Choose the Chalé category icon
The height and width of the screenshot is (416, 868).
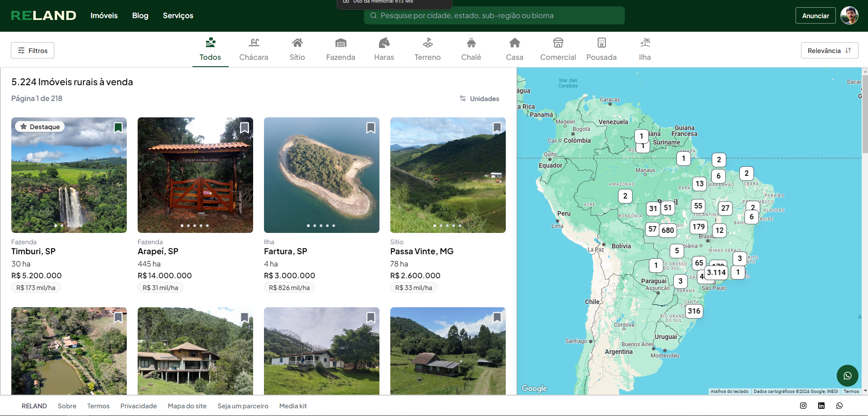point(471,43)
